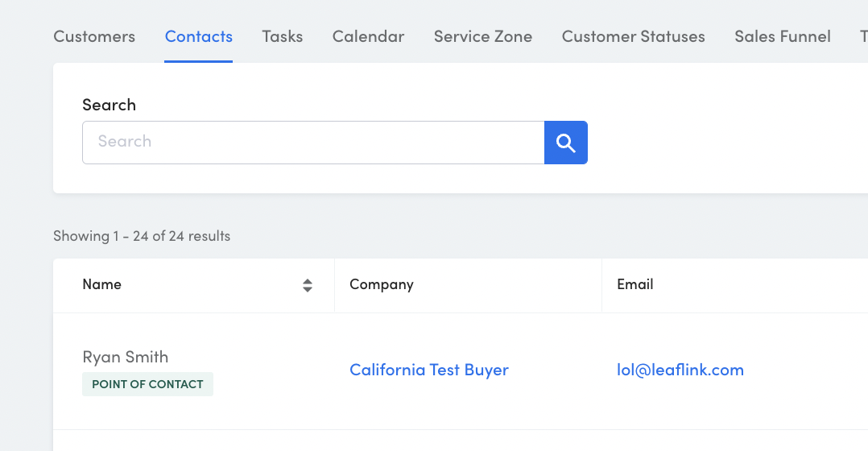Click the Ryan Smith contact name
This screenshot has width=868, height=451.
click(x=125, y=357)
